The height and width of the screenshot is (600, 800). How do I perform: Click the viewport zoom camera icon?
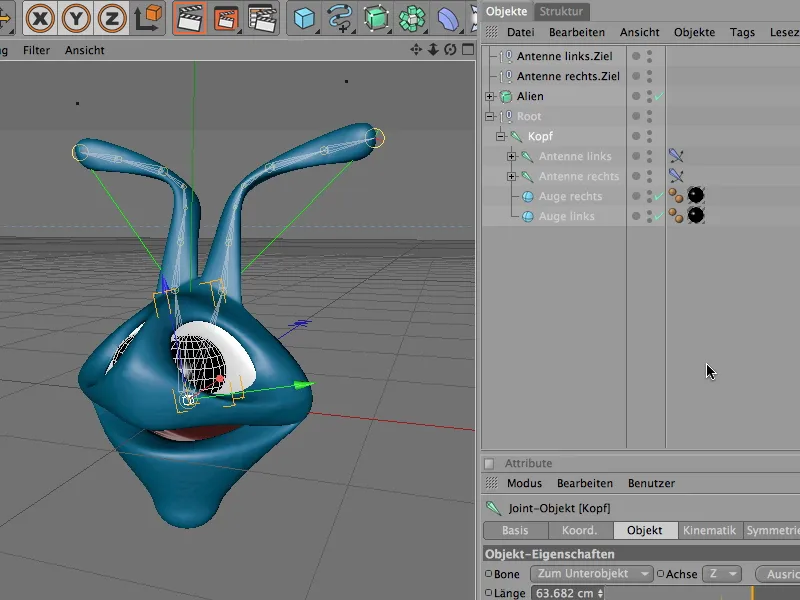pyautogui.click(x=433, y=49)
